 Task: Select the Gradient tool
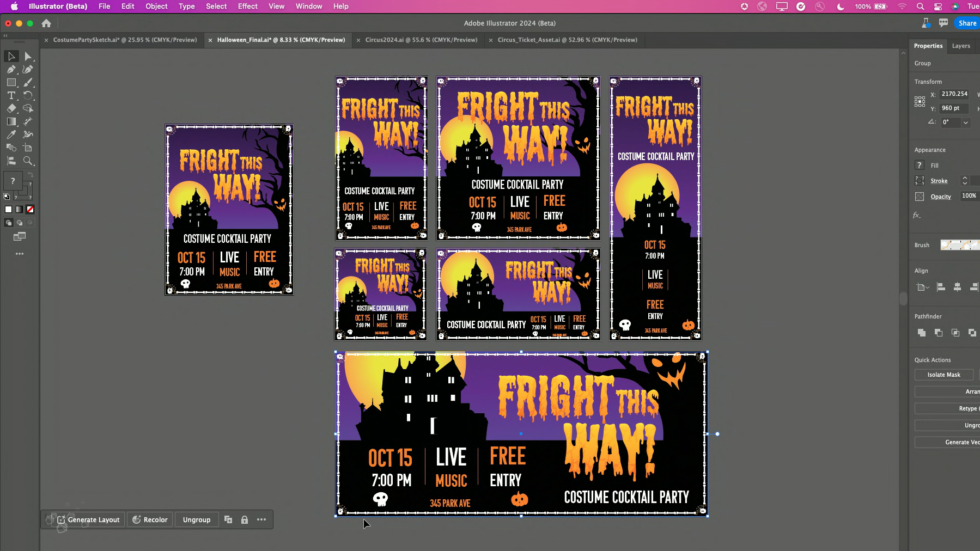(x=11, y=121)
